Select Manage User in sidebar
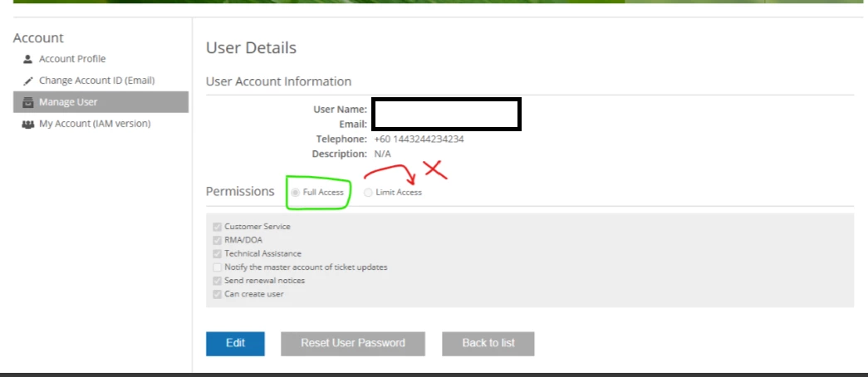868x377 pixels. point(101,102)
